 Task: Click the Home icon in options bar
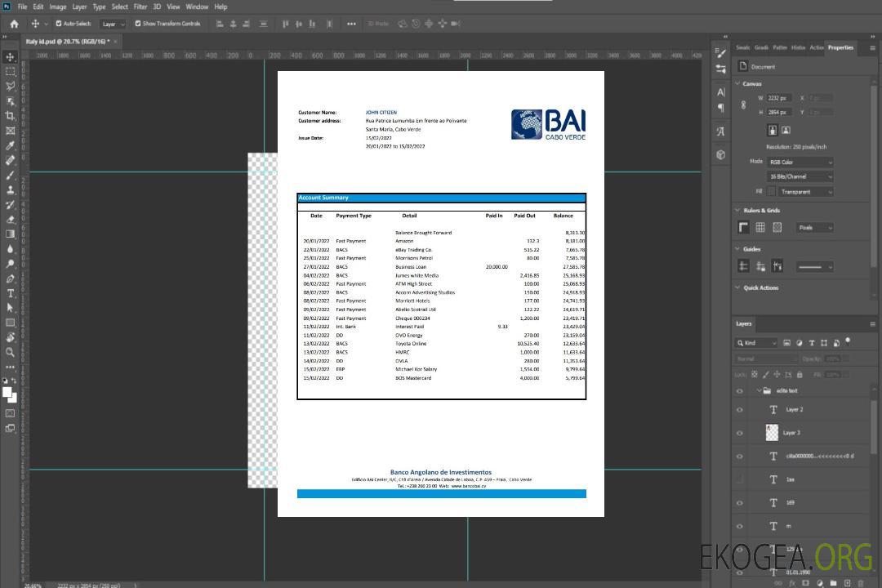[x=14, y=24]
